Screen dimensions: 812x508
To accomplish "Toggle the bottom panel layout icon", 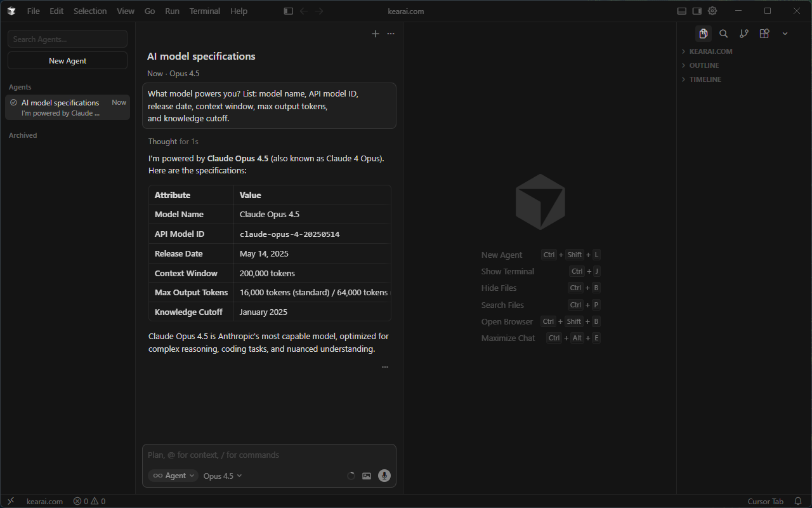I will point(682,11).
